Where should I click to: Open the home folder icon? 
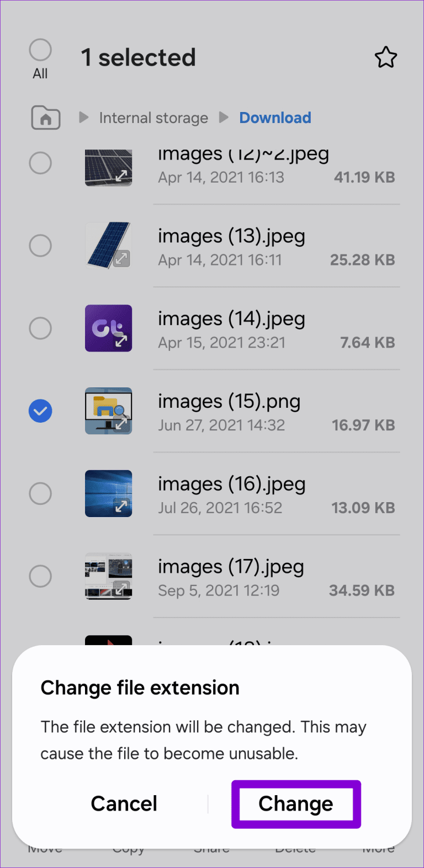[46, 118]
